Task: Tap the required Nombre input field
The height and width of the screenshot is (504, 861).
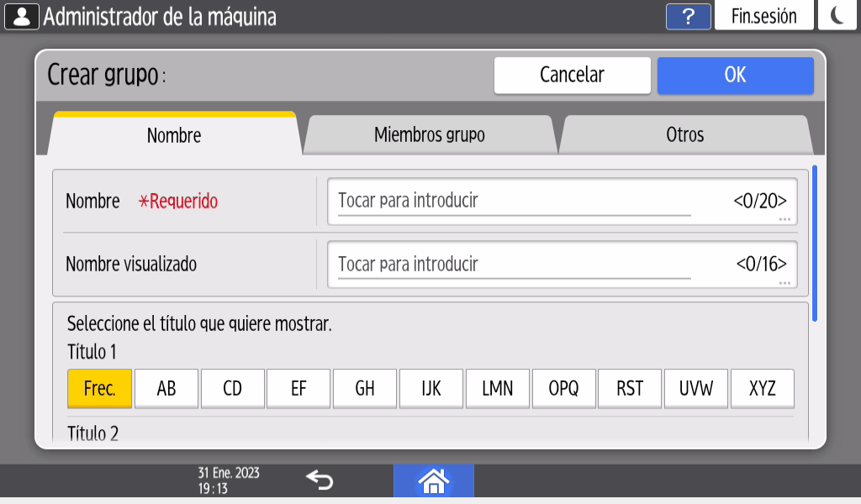Action: [x=561, y=202]
